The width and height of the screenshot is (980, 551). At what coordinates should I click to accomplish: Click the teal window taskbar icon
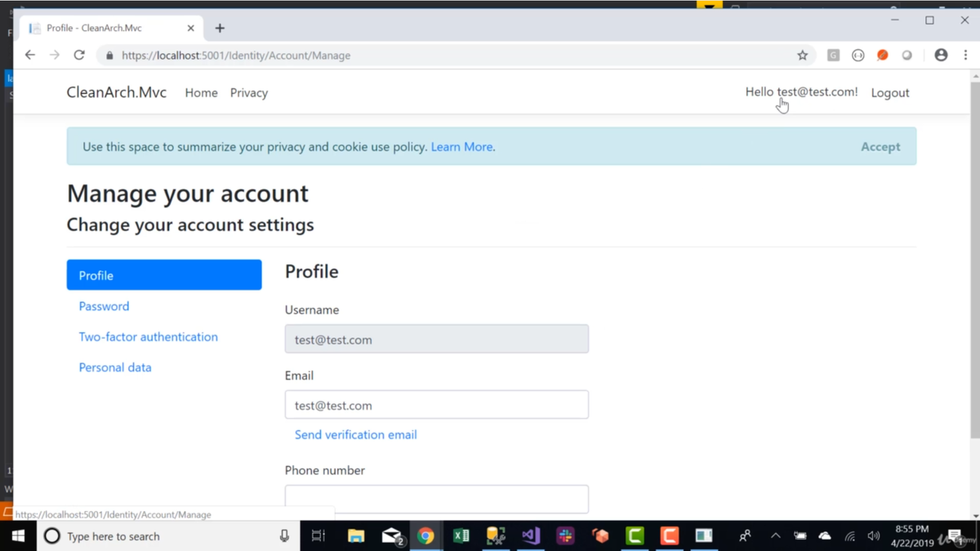point(704,536)
